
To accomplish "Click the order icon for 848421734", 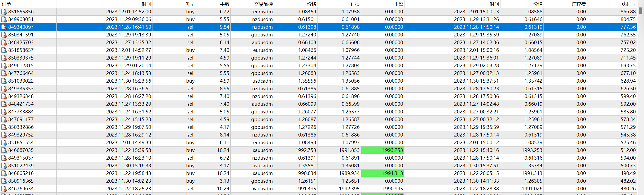I will tap(4, 104).
